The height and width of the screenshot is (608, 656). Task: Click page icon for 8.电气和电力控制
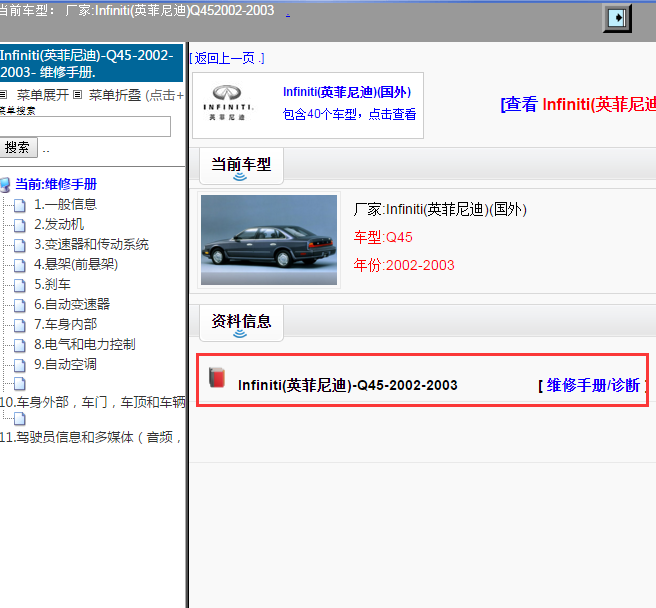(x=20, y=346)
